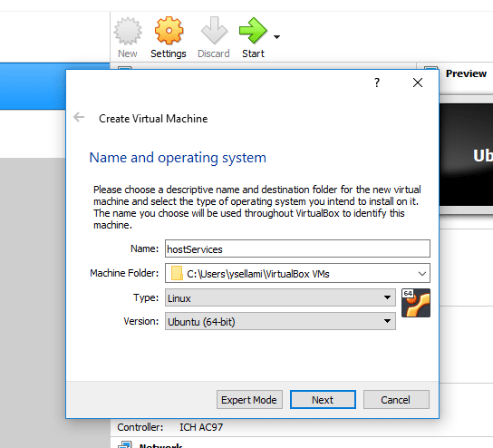Click the Next button
The width and height of the screenshot is (493, 448).
point(323,400)
